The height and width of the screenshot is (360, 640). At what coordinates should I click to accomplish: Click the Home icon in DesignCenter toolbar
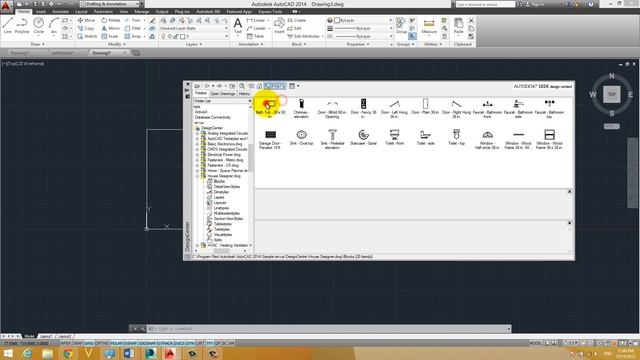(259, 86)
